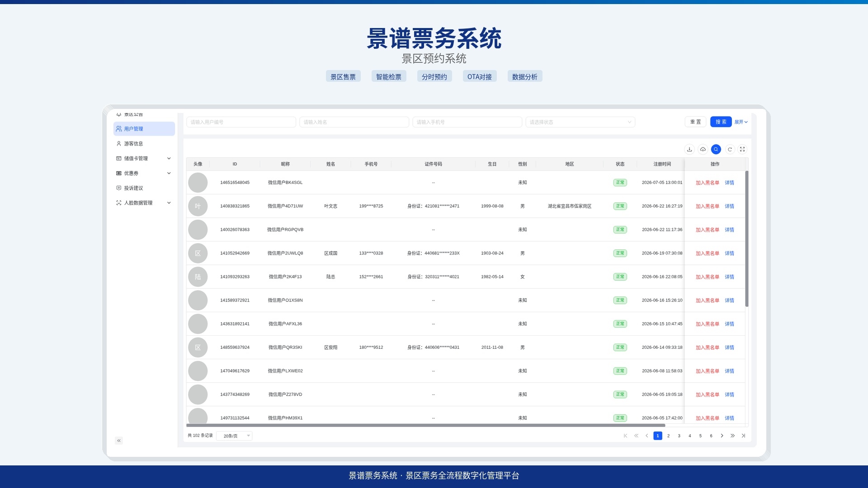This screenshot has height=488, width=868.
Task: Refresh the user table with the reload icon
Action: (730, 149)
